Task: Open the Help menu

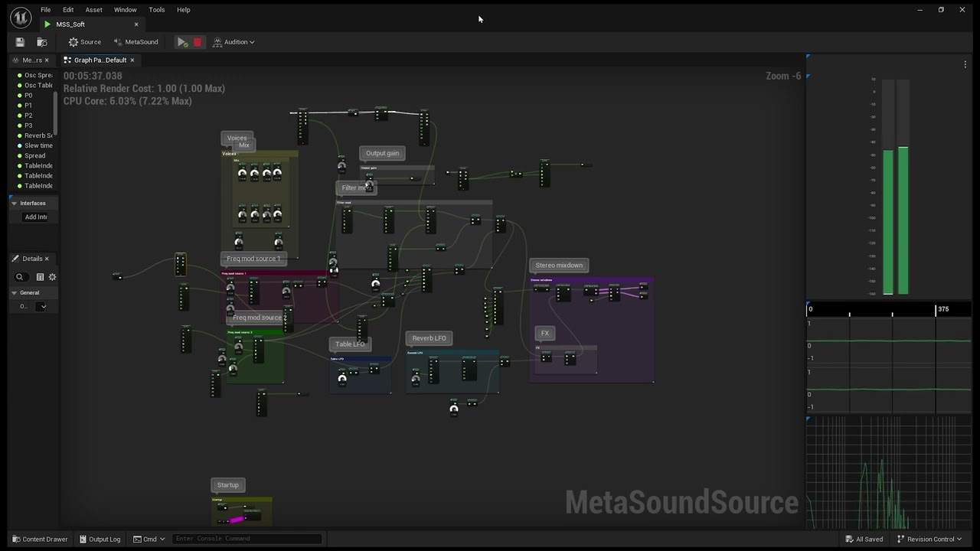Action: pos(183,10)
